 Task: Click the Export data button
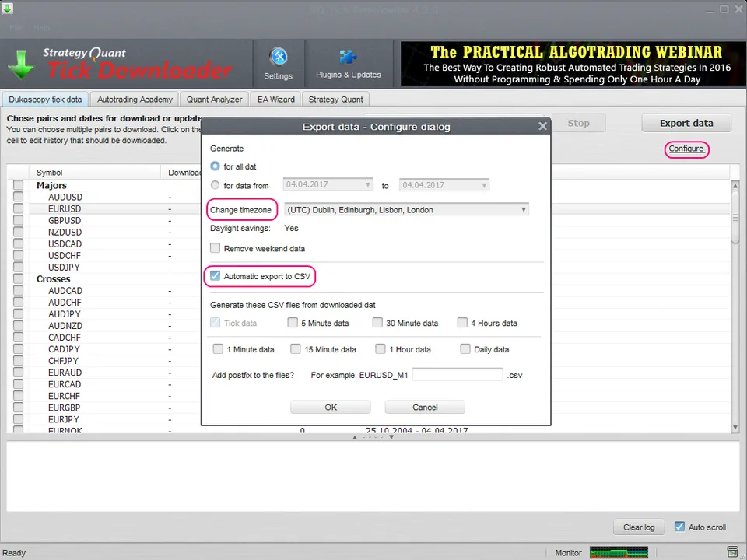(x=686, y=123)
